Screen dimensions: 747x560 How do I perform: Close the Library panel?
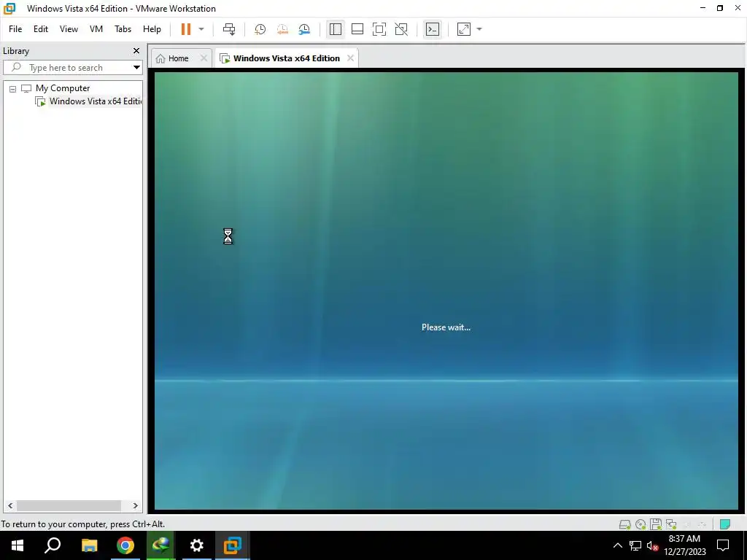pos(136,50)
